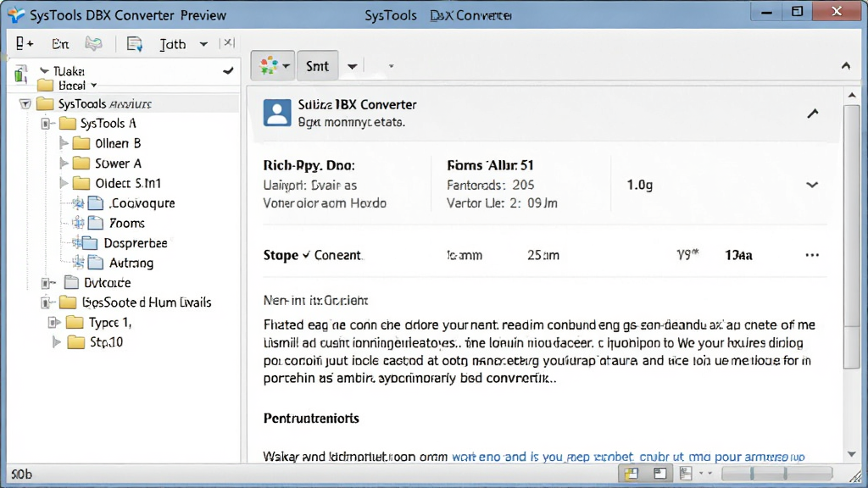Click the file icon of 'Zooms'

point(95,223)
